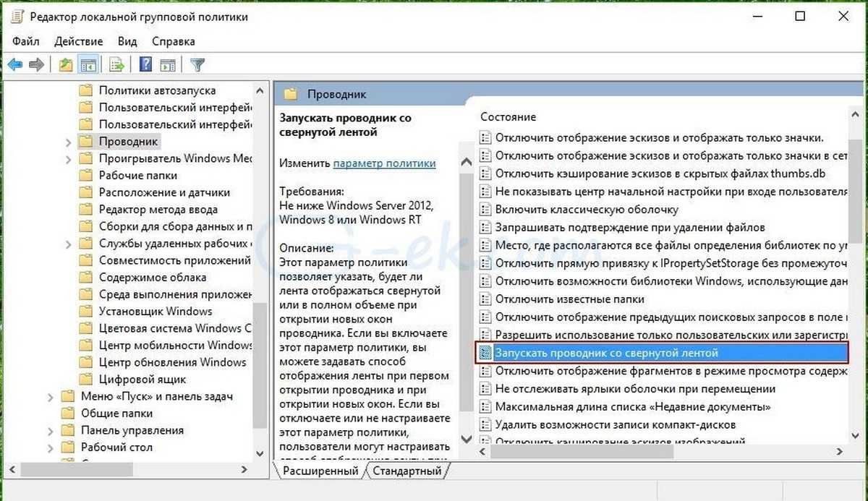
Task: Click the Состояние column header
Action: pos(508,116)
